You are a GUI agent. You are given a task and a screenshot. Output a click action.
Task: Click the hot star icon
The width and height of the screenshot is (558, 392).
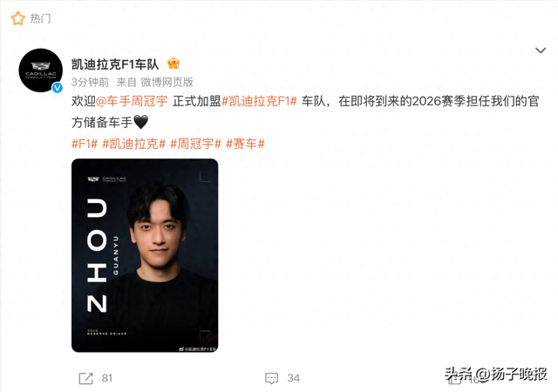point(18,18)
